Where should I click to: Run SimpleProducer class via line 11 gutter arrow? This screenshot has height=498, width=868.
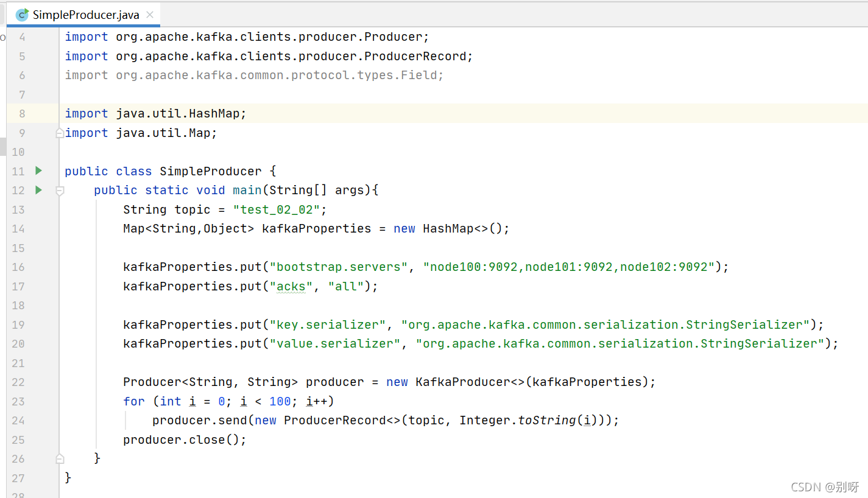tap(38, 171)
